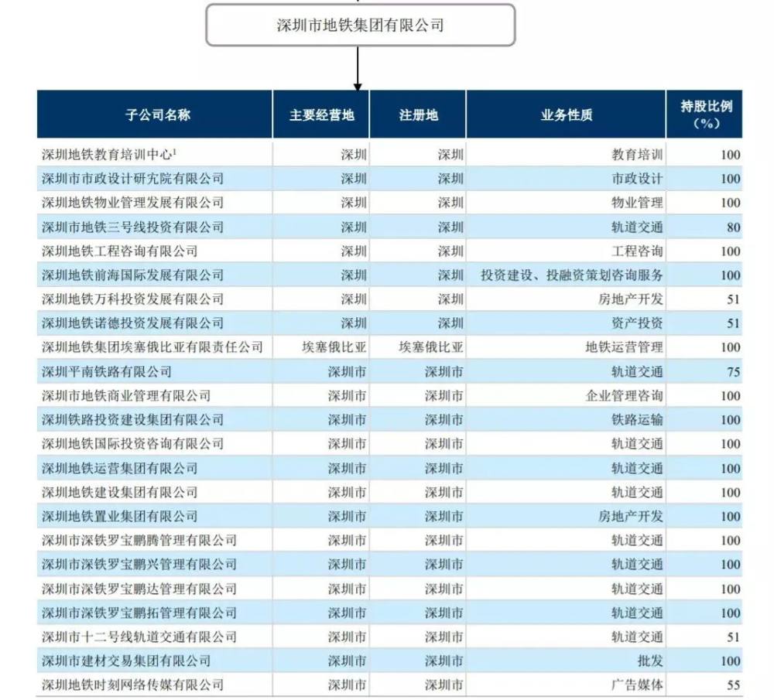This screenshot has height=700, width=774.
Task: Select 深圳地铁国际投资咨询有限公司 company name
Action: click(133, 444)
